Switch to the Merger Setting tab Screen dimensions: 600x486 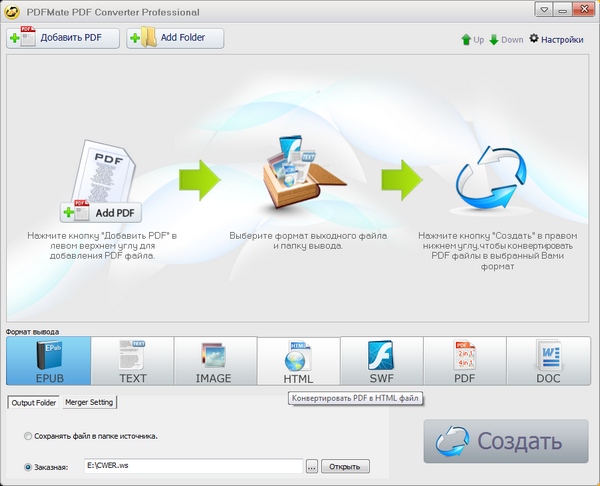(89, 402)
